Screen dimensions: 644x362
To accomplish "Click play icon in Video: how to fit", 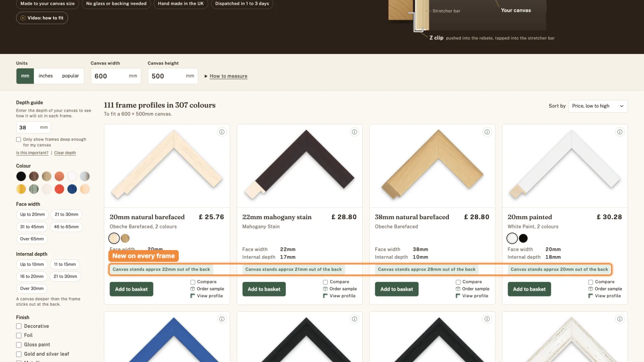I will (23, 18).
